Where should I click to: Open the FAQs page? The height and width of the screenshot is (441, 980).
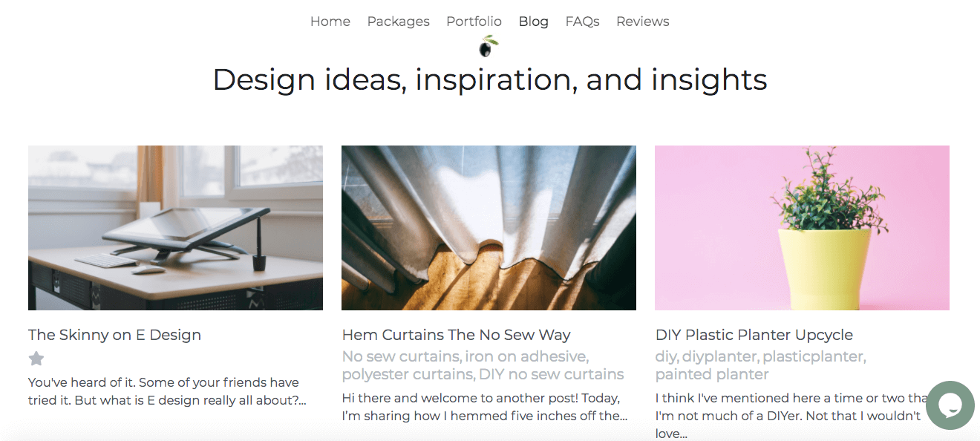[x=582, y=22]
